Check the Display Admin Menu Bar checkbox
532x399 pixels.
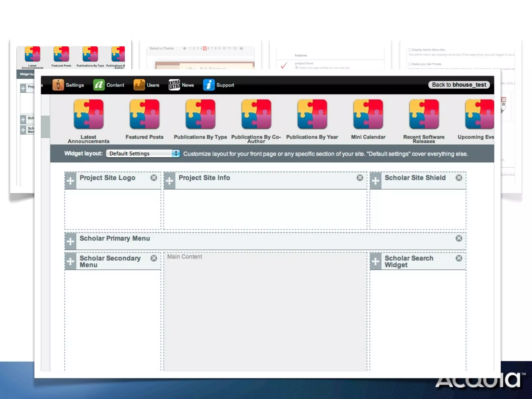410,50
